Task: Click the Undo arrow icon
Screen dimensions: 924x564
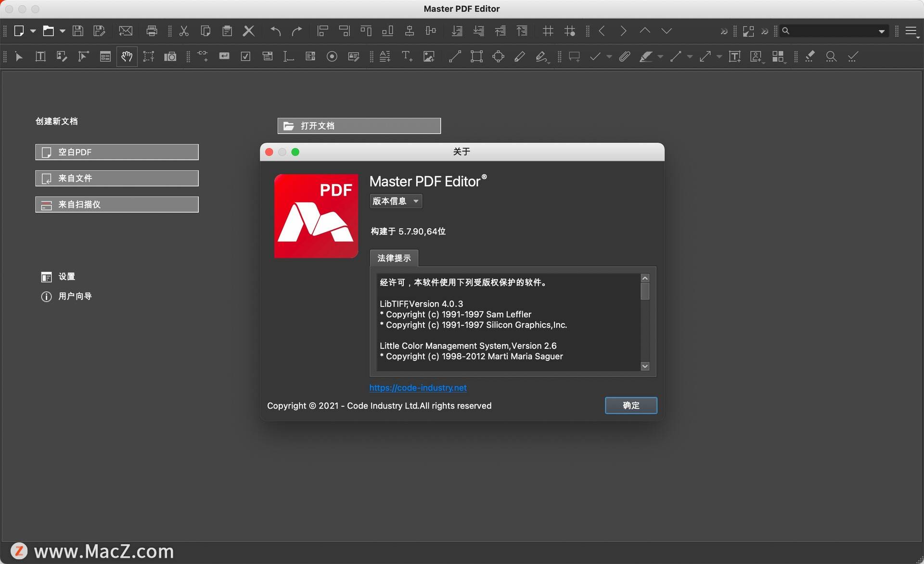Action: (275, 31)
